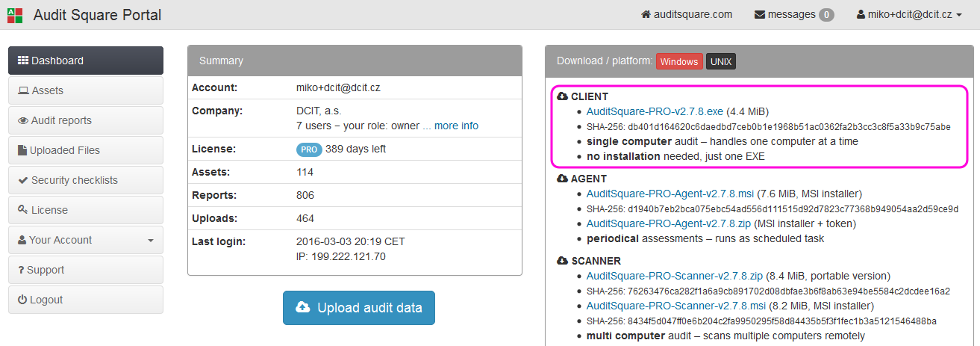The height and width of the screenshot is (346, 980).
Task: Click the messages count badge 0
Action: click(826, 14)
